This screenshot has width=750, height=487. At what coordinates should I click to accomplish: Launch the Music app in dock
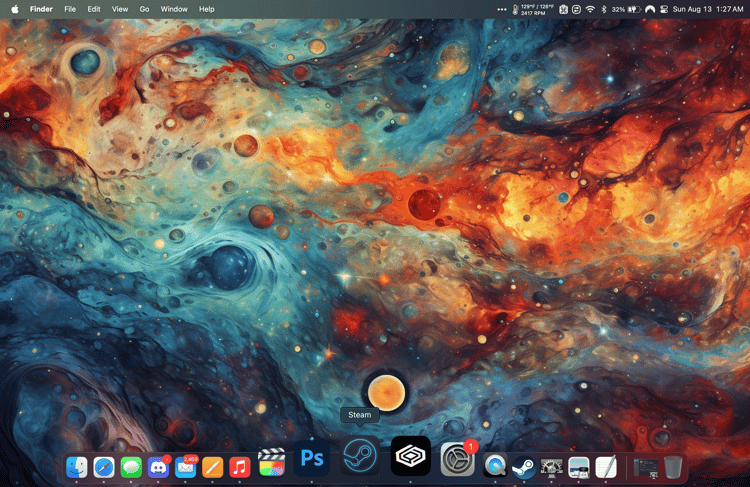tap(240, 467)
